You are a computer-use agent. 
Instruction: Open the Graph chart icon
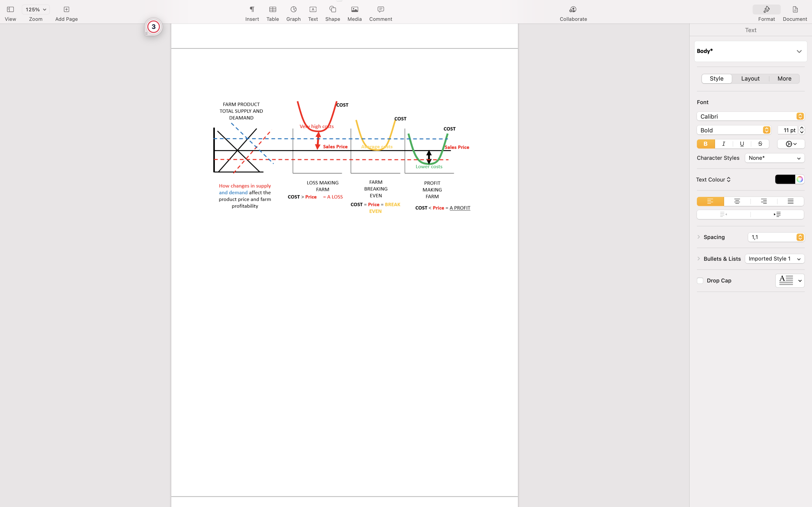tap(293, 9)
